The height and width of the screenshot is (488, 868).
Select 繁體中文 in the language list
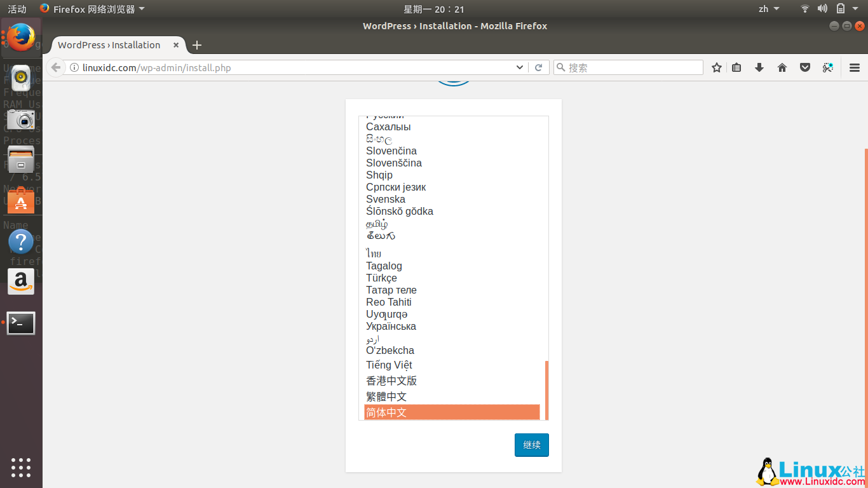coord(385,396)
